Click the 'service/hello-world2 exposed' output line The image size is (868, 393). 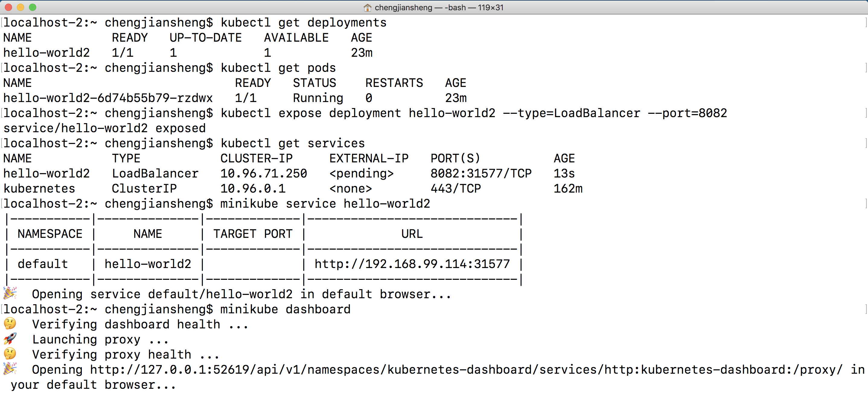pos(104,128)
